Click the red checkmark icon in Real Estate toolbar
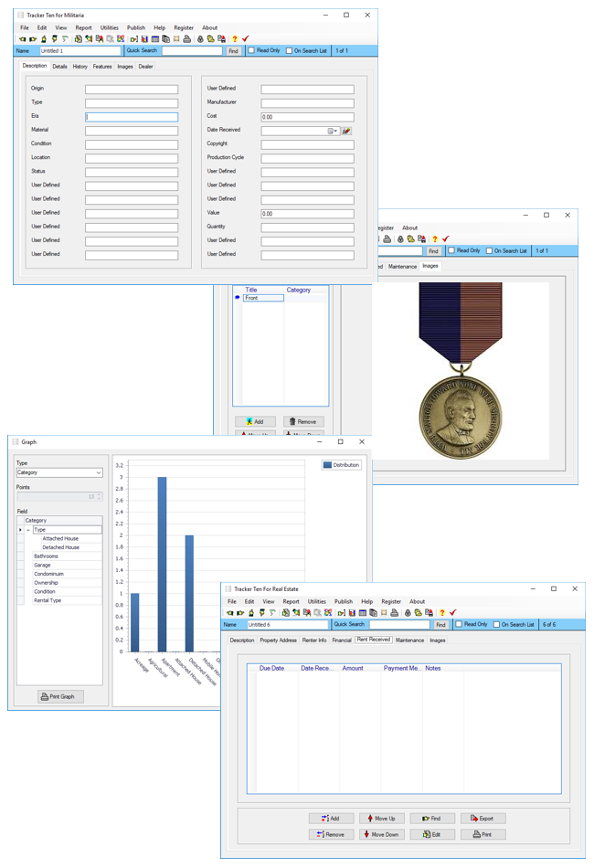Image resolution: width=594 pixels, height=868 pixels. click(x=452, y=613)
